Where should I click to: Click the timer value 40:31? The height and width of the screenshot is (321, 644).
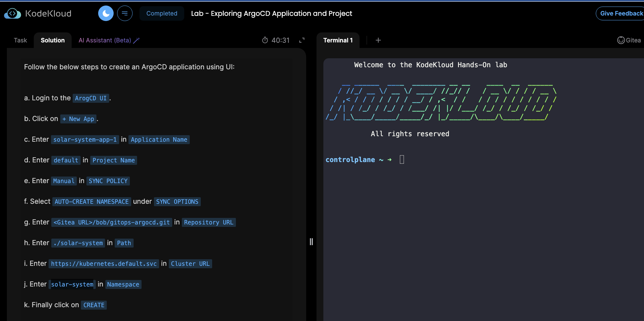pyautogui.click(x=281, y=40)
